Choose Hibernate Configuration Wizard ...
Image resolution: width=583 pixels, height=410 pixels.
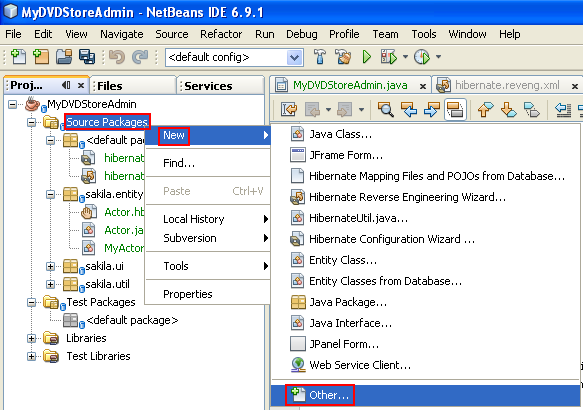(426, 239)
